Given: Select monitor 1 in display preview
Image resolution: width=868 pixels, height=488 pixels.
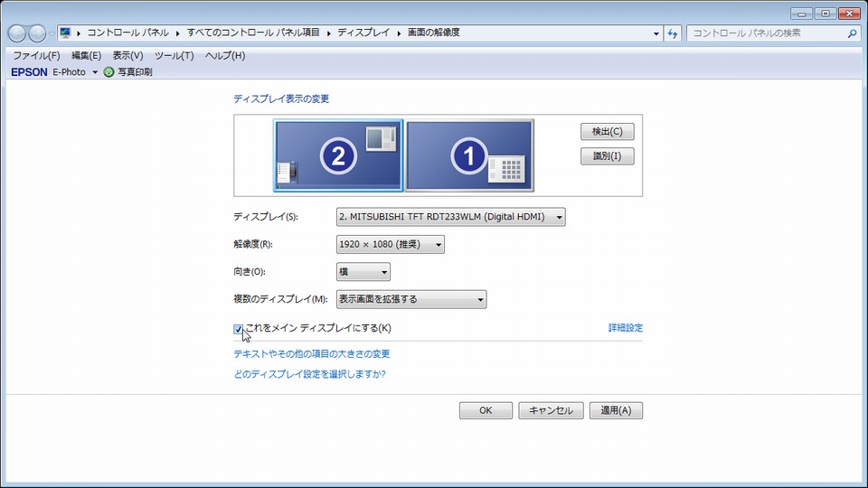Looking at the screenshot, I should click(x=468, y=155).
